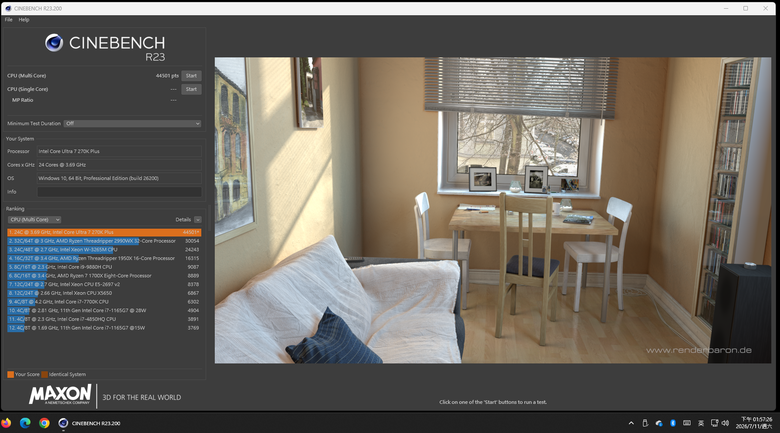Screen dimensions: 780x433
Task: Show hidden system tray icons
Action: 631,423
